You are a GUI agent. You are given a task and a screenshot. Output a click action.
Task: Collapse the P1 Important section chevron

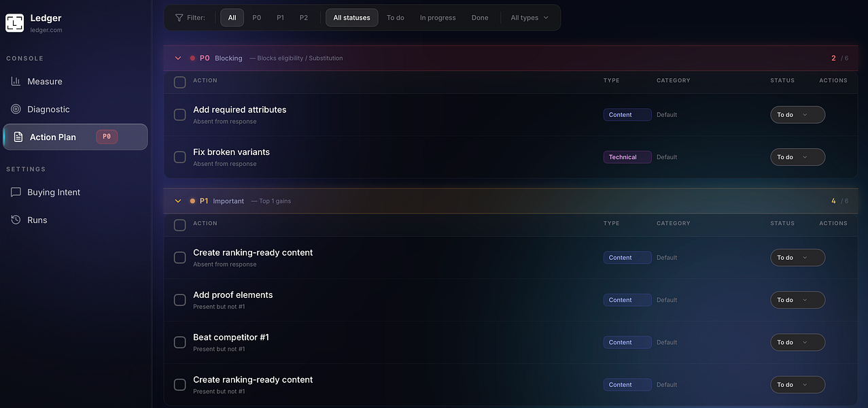tap(178, 201)
